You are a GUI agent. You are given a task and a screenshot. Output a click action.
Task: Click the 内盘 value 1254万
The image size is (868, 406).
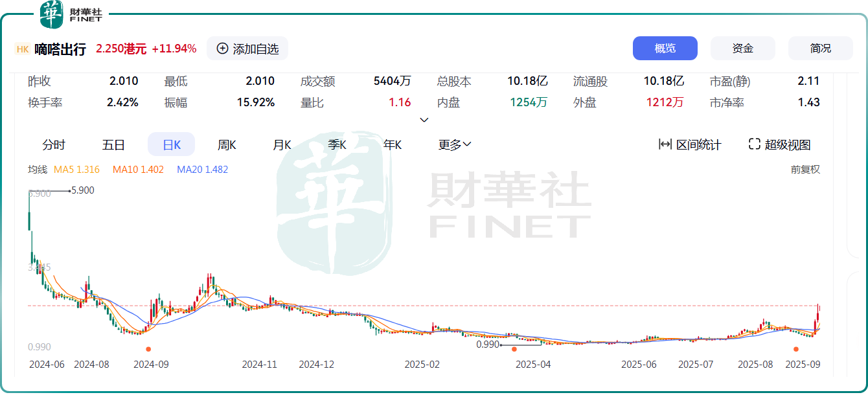[x=529, y=102]
